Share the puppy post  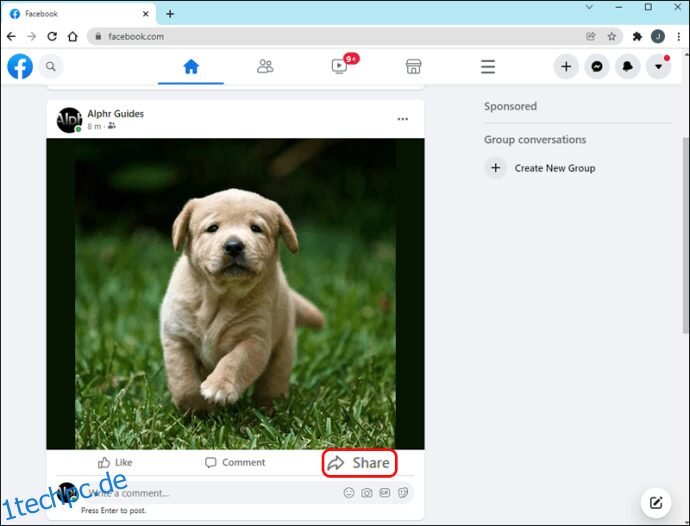pos(359,463)
